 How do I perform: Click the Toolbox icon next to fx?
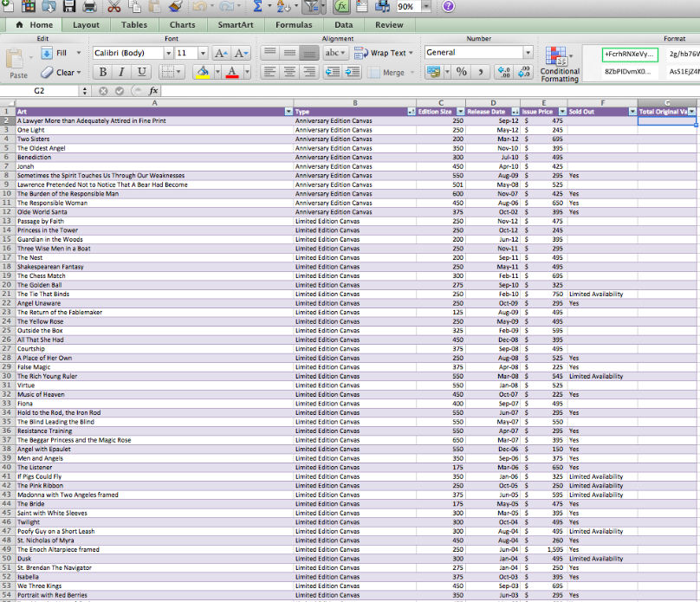point(362,6)
